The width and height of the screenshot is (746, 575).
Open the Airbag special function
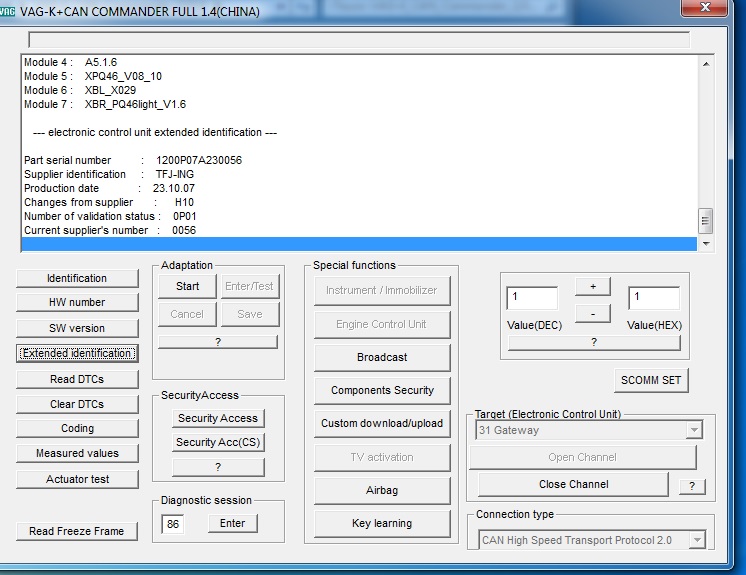point(382,491)
